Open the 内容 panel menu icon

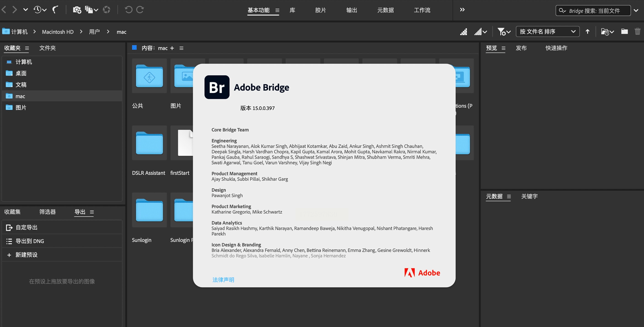tap(181, 48)
